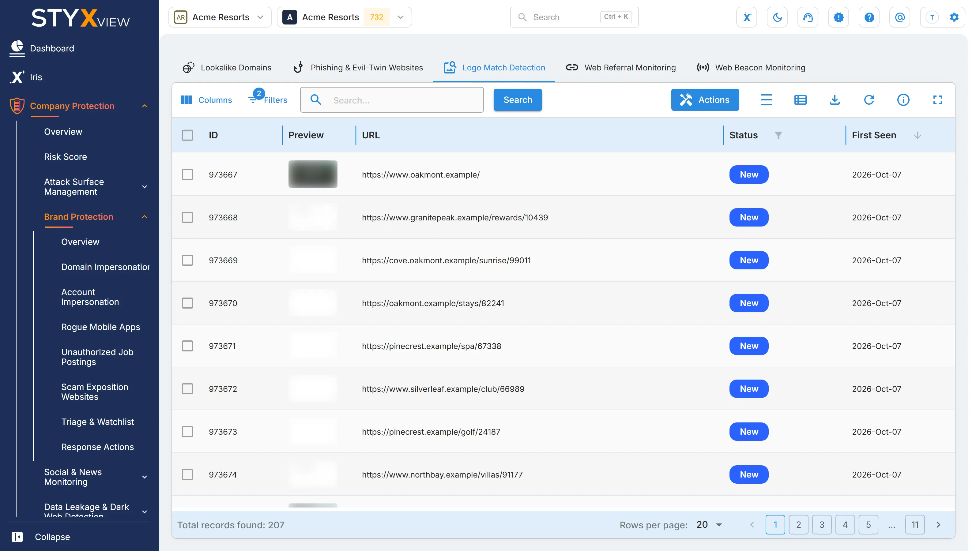Open the alerts badge icon
The width and height of the screenshot is (980, 551).
tap(839, 17)
